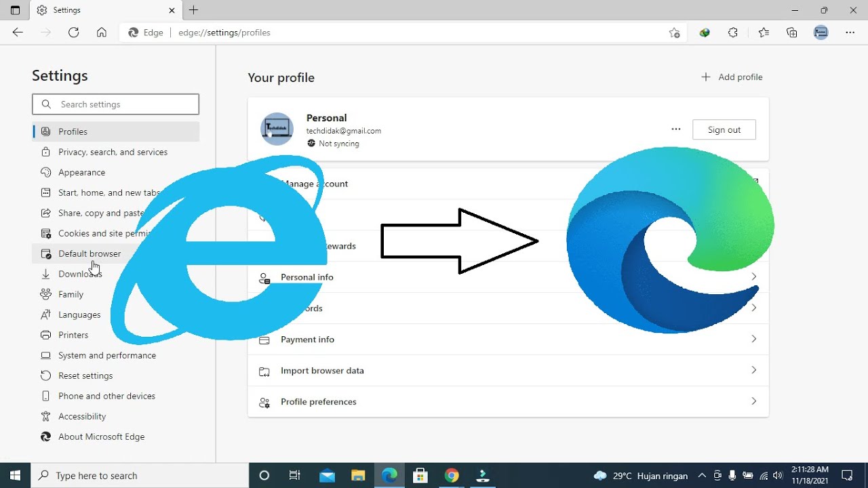This screenshot has width=868, height=488.
Task: Open the Windows Start menu
Action: [15, 475]
